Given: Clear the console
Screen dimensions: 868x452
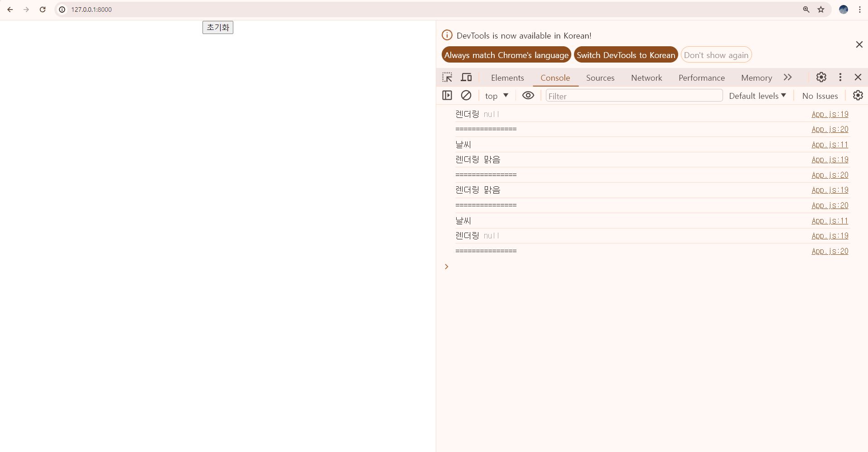Looking at the screenshot, I should pos(466,95).
